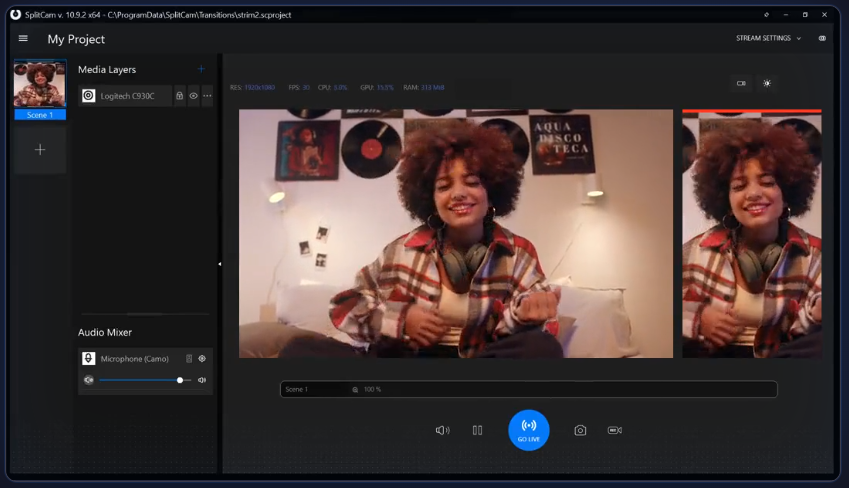Screen dimensions: 849x488
Task: Click the Scene 1 zoom bar
Action: pos(528,389)
